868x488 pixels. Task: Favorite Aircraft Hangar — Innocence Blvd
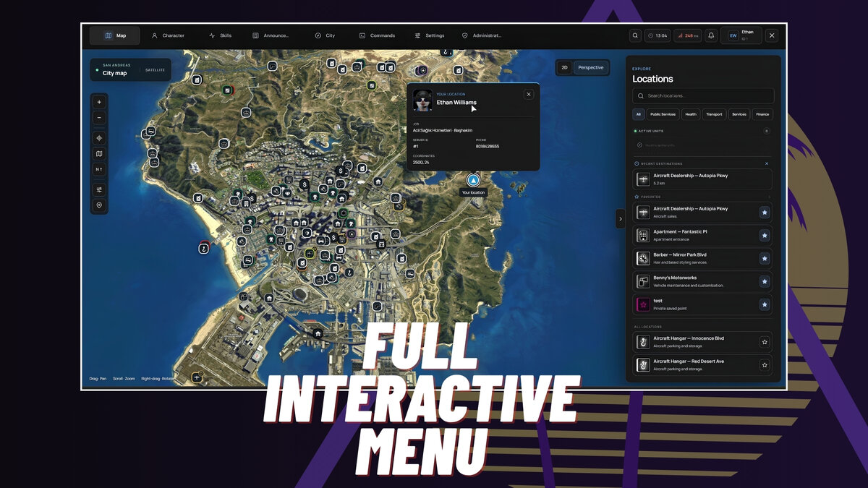coord(765,342)
